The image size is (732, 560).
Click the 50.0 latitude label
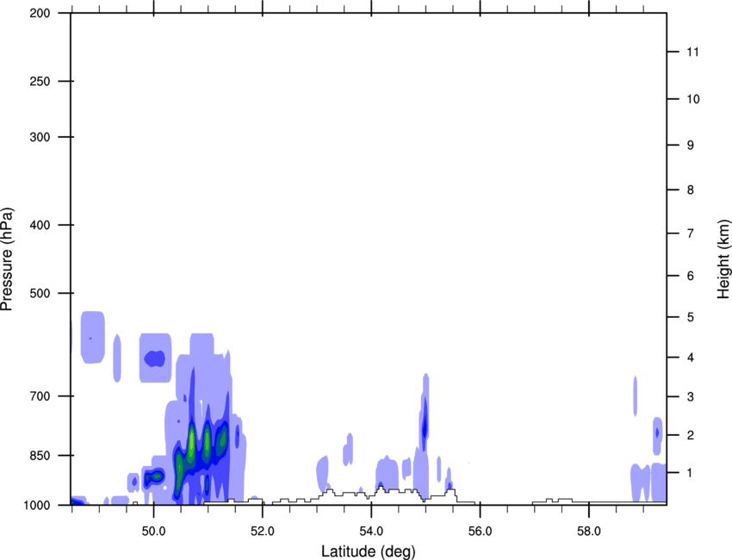tap(154, 532)
